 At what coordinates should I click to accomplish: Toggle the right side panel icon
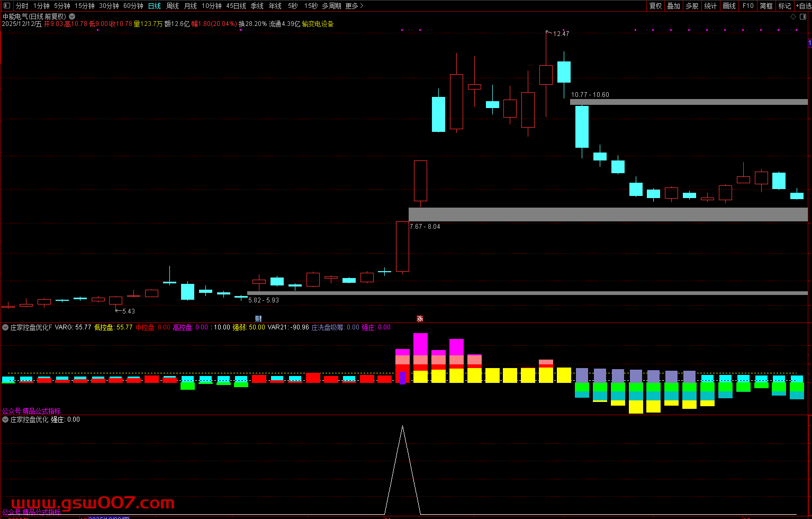point(802,17)
